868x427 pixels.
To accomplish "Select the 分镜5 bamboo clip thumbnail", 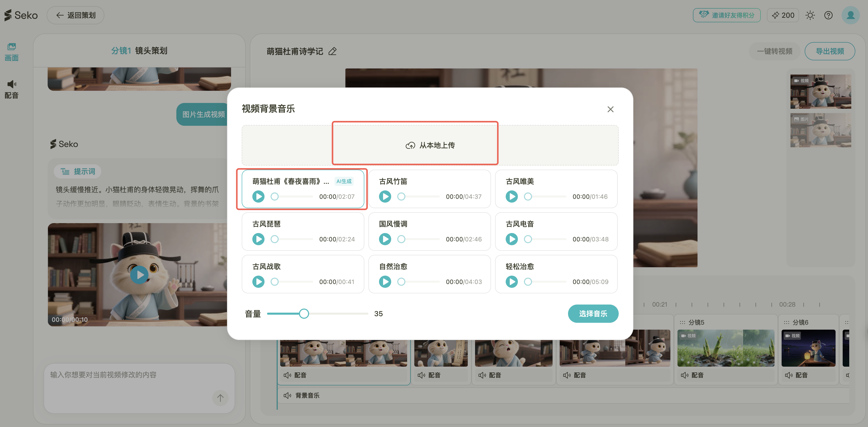I will [x=726, y=348].
